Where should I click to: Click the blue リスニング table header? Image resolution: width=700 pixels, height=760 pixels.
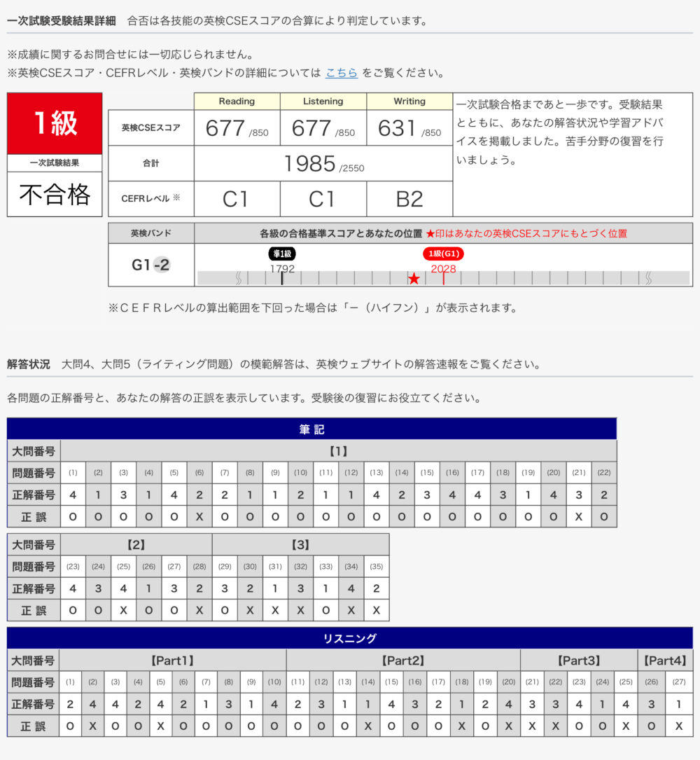point(350,638)
